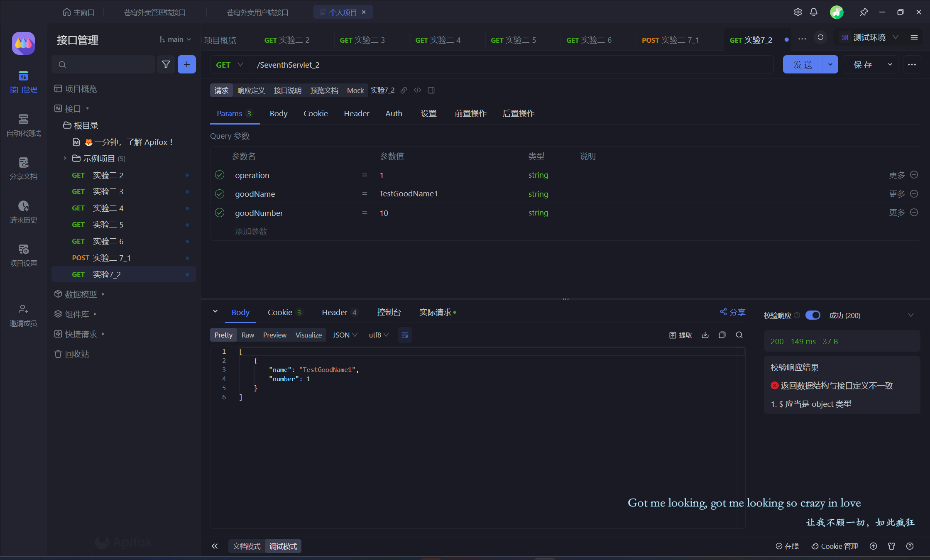Switch to the POST 实验二 7_1 tab
The image size is (930, 560).
(670, 40)
